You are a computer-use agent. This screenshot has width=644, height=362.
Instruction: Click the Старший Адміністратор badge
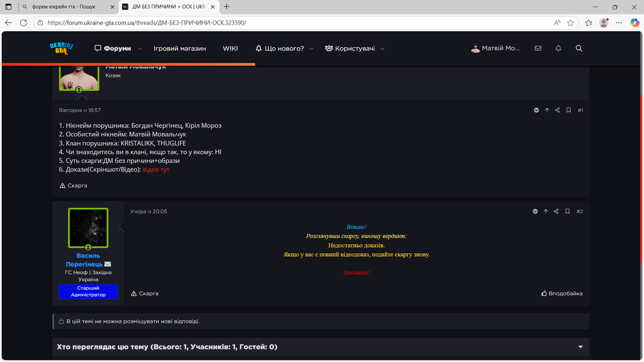(88, 292)
